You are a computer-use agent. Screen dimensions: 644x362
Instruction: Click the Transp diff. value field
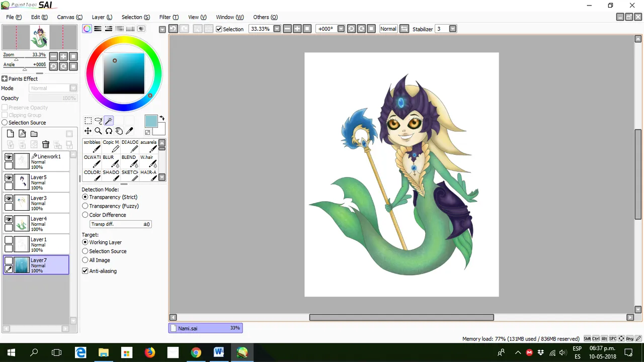pyautogui.click(x=120, y=224)
